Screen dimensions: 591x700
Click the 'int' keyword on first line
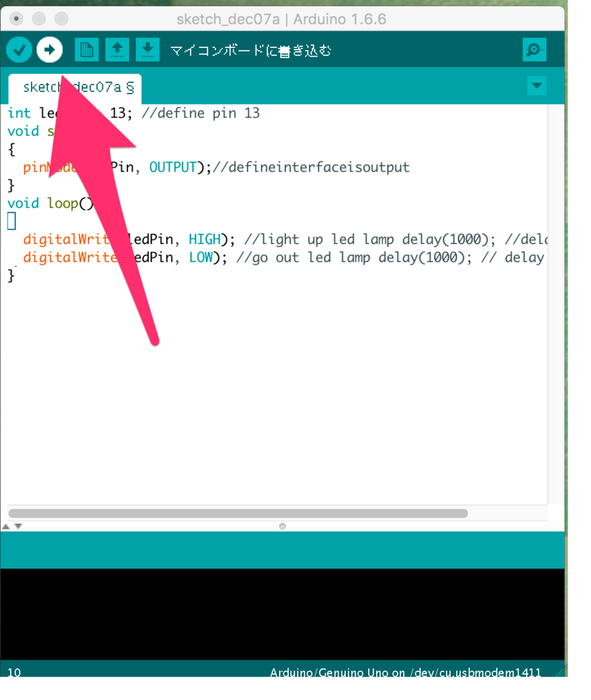19,113
